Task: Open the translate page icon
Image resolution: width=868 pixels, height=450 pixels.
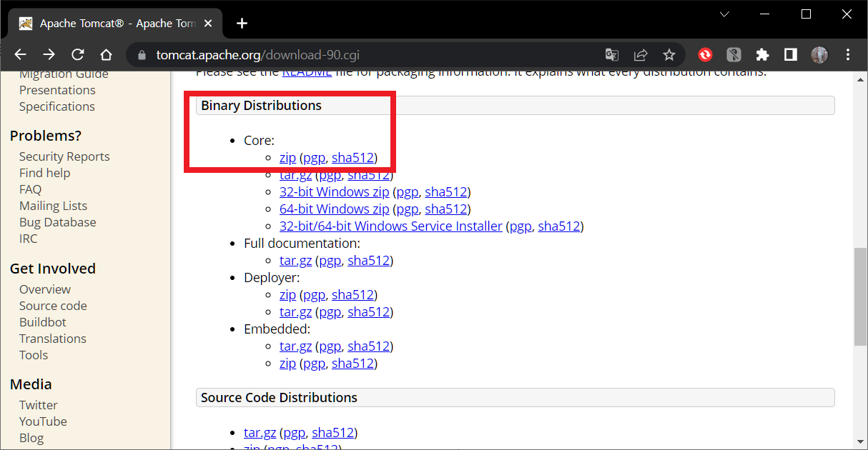Action: tap(611, 54)
